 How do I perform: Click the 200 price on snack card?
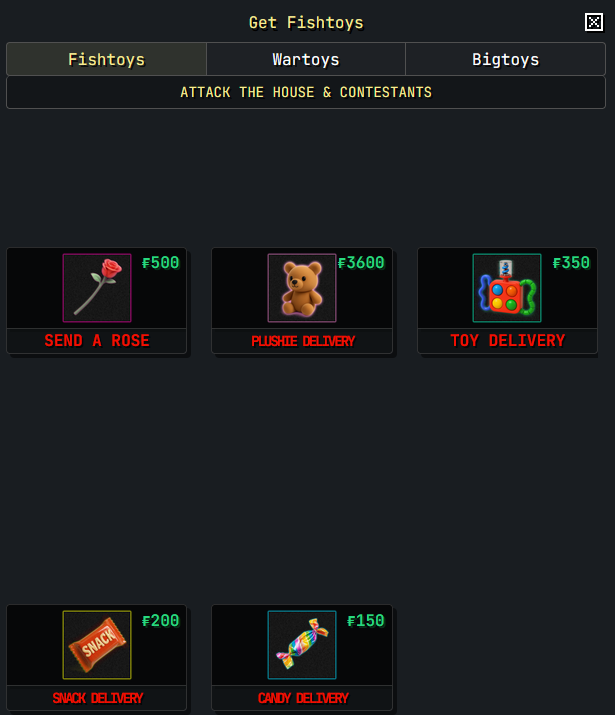tap(160, 621)
